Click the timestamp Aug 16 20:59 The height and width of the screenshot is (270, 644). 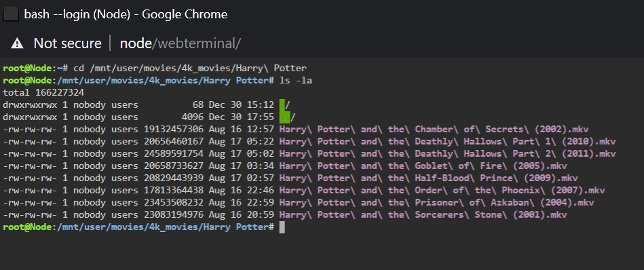[241, 215]
